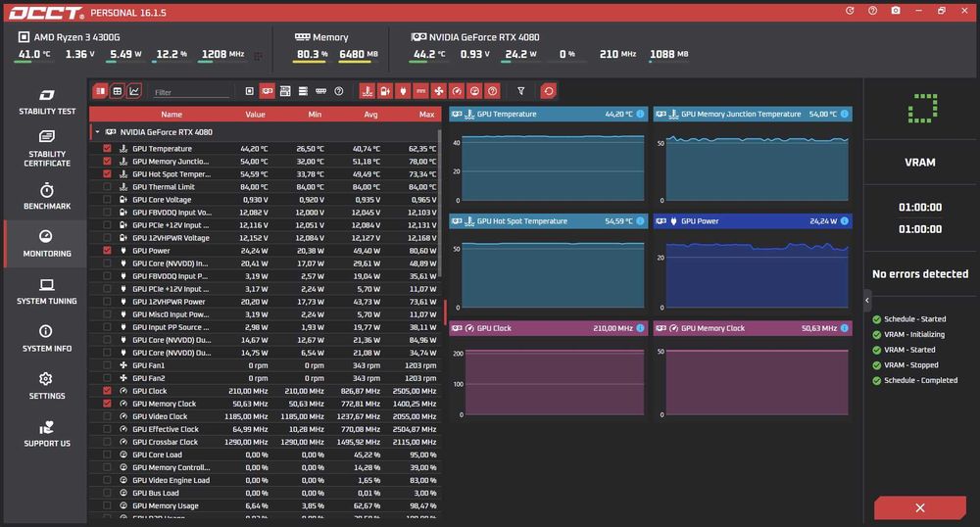
Task: Open help via the title bar question mark
Action: [872, 11]
